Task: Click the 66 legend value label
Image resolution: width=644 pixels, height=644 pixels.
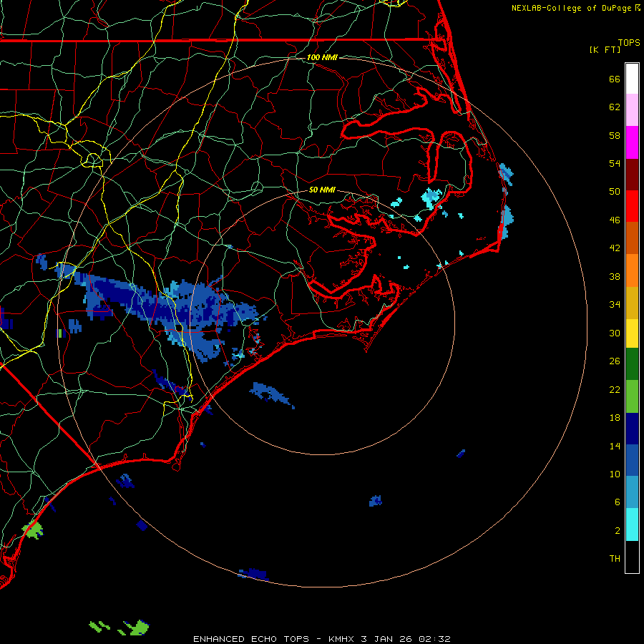Action: [x=615, y=79]
